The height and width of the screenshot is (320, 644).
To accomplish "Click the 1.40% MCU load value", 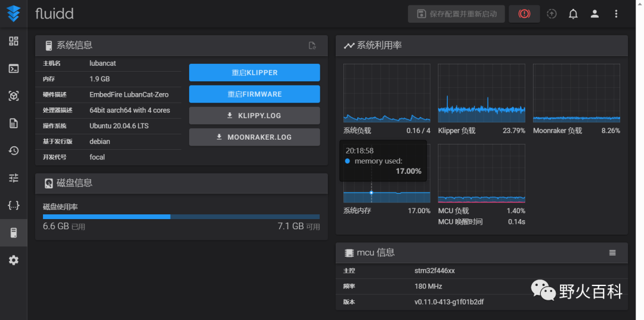I will coord(516,211).
